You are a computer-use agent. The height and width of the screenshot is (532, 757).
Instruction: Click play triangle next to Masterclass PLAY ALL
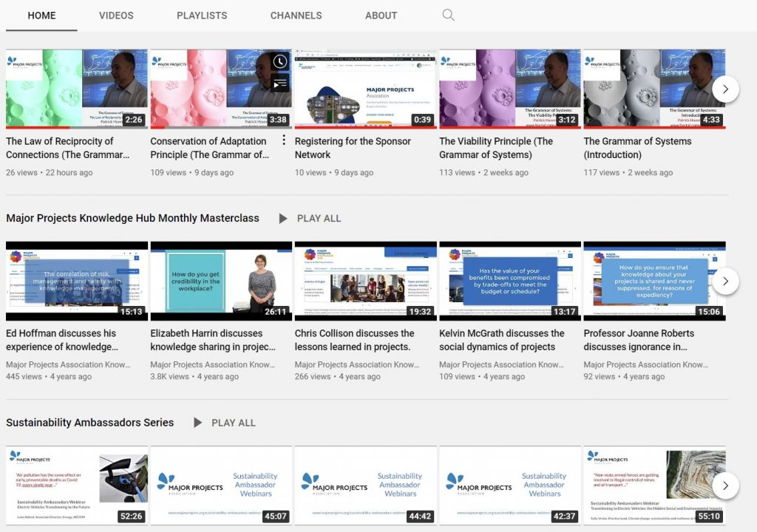tap(283, 218)
